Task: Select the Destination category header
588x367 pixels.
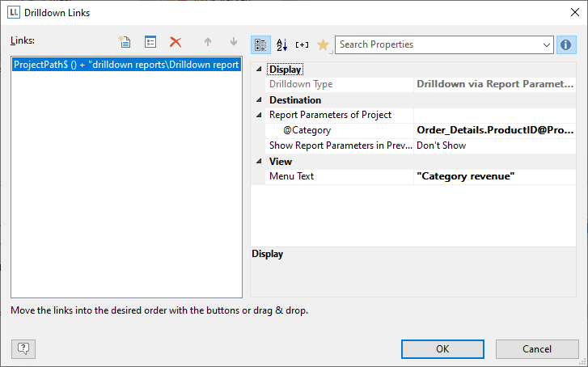Action: tap(295, 100)
